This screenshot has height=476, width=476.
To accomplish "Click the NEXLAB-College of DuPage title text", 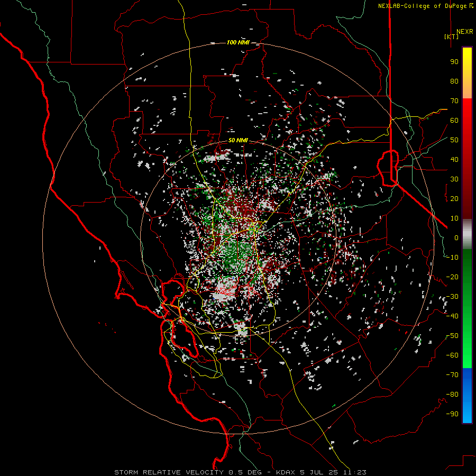I will [422, 6].
